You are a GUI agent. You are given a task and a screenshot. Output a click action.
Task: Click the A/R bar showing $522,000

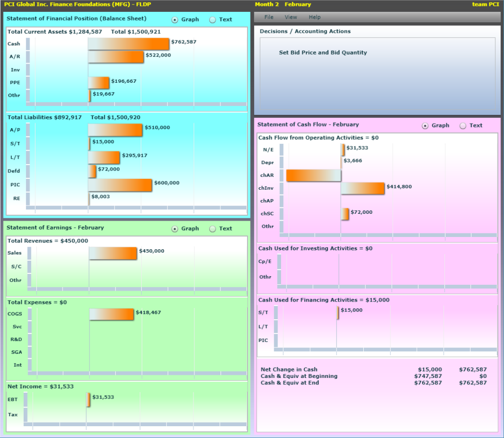pos(116,57)
